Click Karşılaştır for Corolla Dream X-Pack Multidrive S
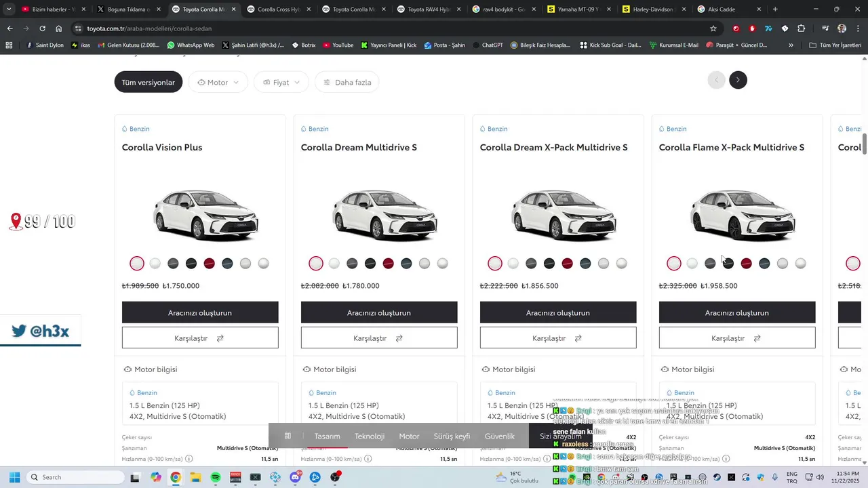 558,338
